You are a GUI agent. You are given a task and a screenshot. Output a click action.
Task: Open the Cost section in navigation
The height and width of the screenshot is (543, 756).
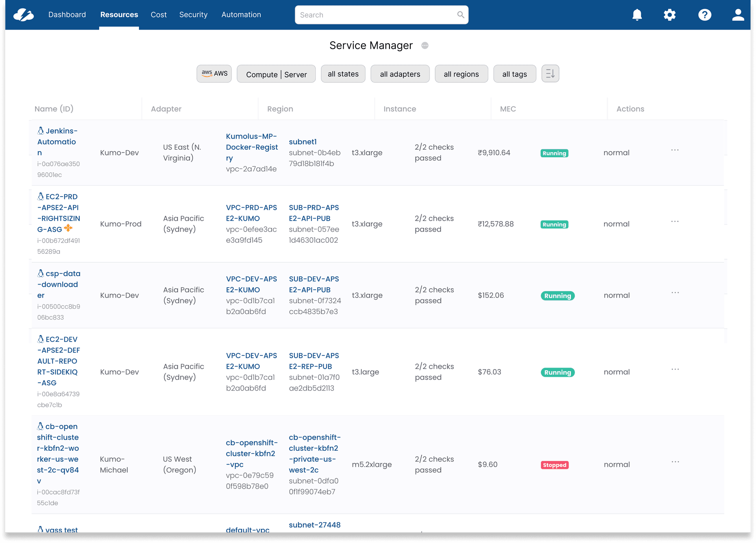pyautogui.click(x=159, y=15)
